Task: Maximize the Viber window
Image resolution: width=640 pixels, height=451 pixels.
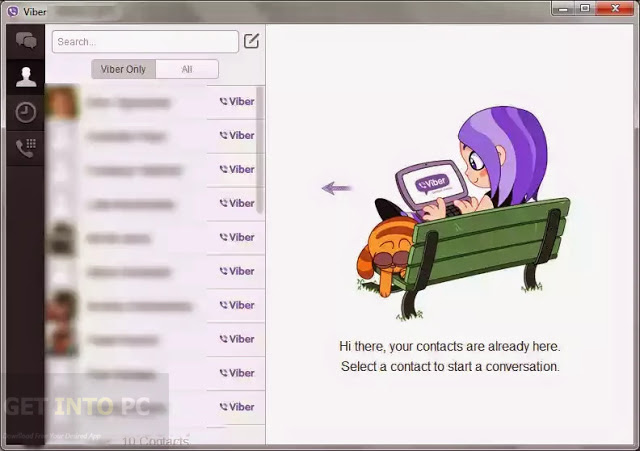Action: point(585,8)
